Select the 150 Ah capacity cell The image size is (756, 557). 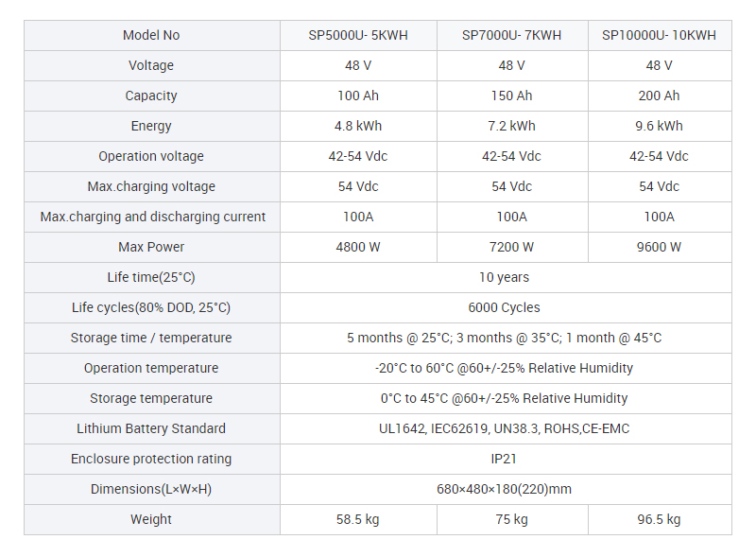tap(511, 96)
